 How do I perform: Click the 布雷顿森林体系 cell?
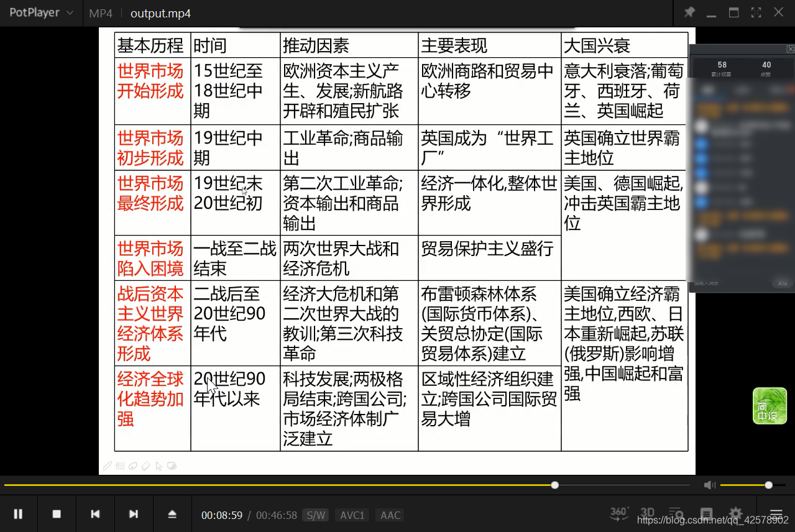(490, 323)
